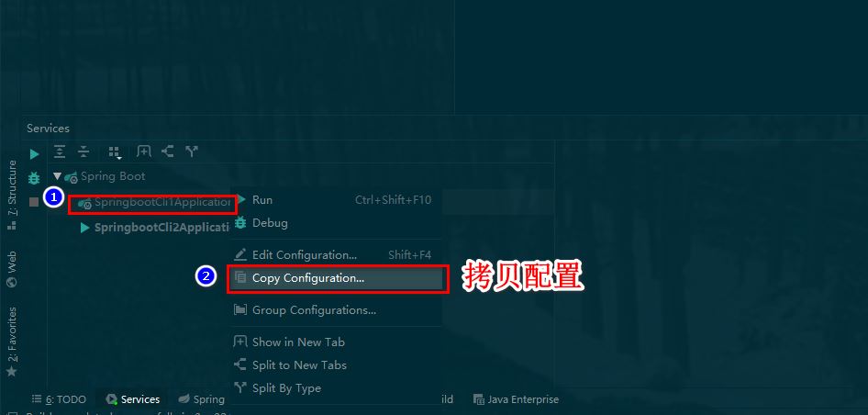Expand All services tree icon
Image resolution: width=868 pixels, height=415 pixels.
(x=60, y=151)
